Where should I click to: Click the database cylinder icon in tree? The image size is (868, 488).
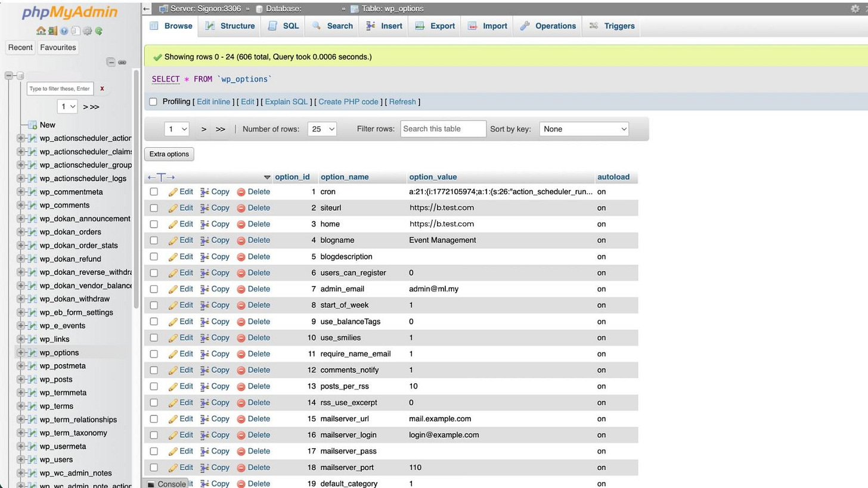point(20,76)
